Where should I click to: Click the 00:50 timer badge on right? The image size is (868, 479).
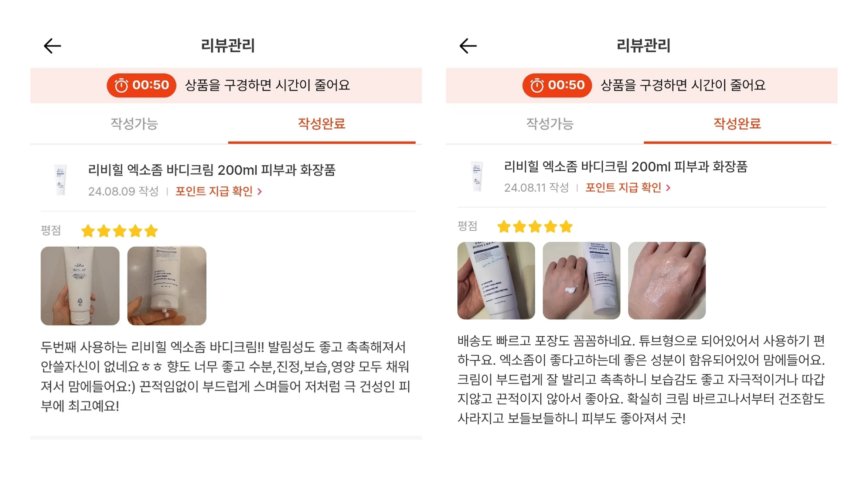pos(557,85)
